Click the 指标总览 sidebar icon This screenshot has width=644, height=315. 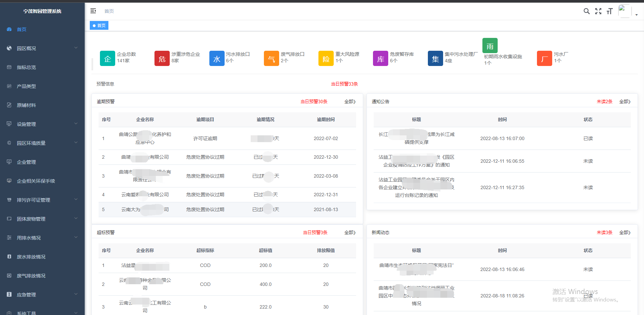tap(9, 67)
